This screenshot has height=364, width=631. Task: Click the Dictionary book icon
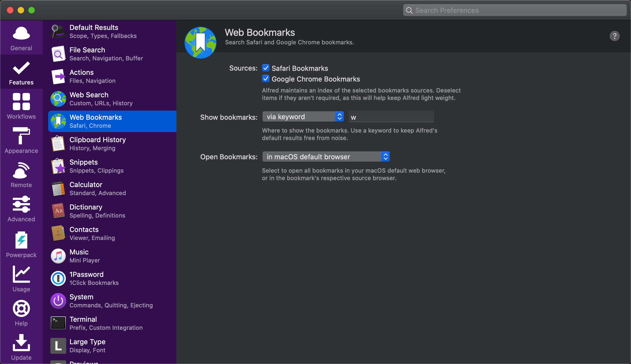[58, 211]
